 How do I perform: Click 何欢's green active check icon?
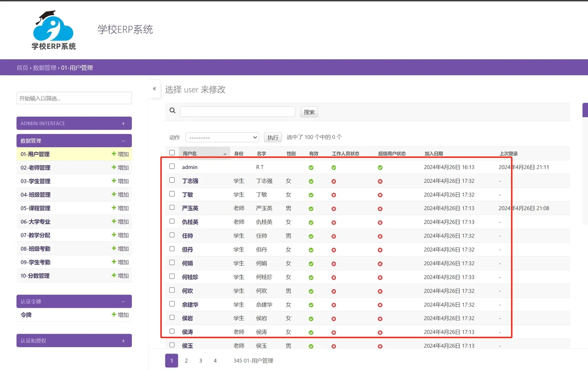311,291
